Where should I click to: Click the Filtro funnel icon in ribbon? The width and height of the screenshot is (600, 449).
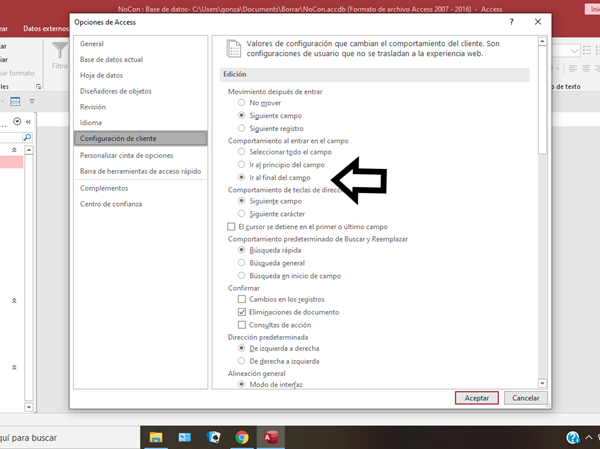point(60,51)
